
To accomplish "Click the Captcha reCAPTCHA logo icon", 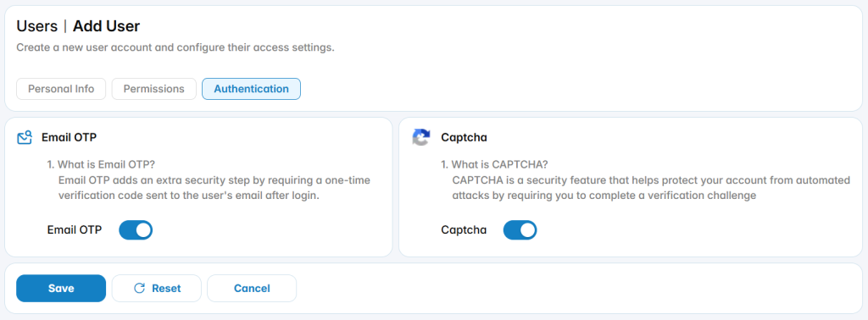I will coord(421,138).
